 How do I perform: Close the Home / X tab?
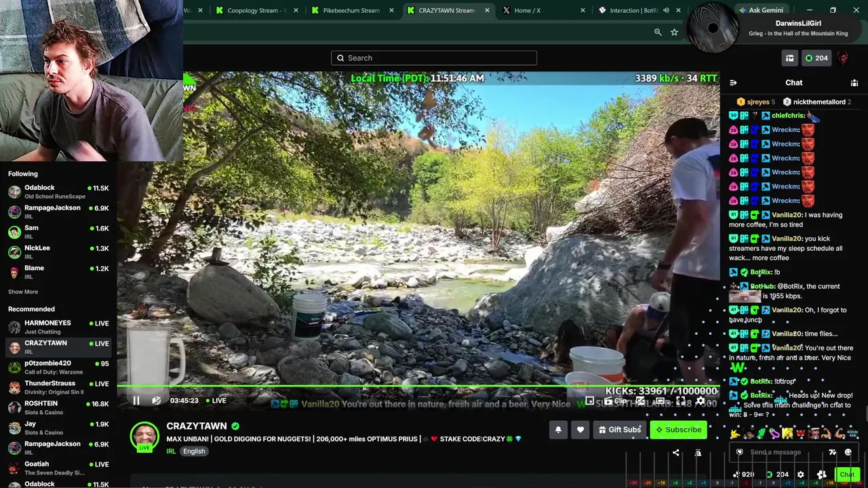pyautogui.click(x=583, y=10)
